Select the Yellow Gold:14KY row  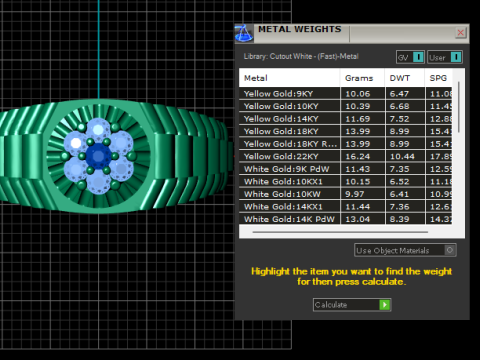[346, 119]
